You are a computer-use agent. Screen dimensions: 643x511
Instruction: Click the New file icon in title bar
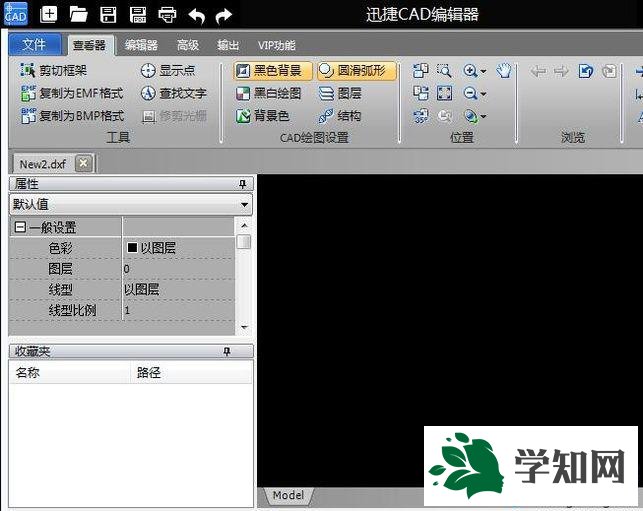(48, 14)
